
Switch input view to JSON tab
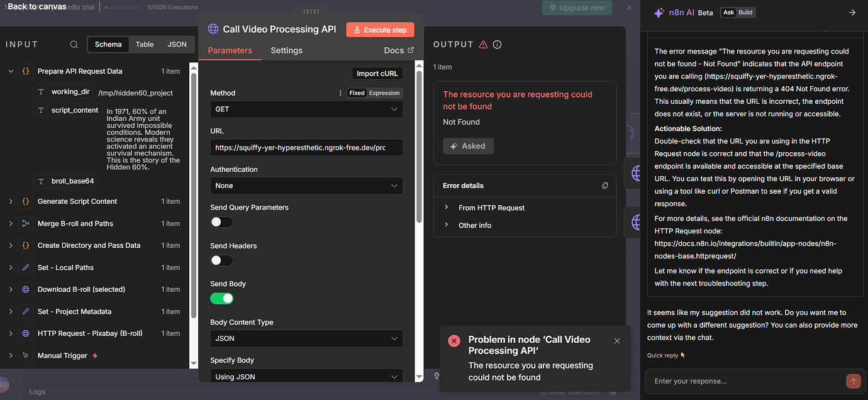pos(177,45)
